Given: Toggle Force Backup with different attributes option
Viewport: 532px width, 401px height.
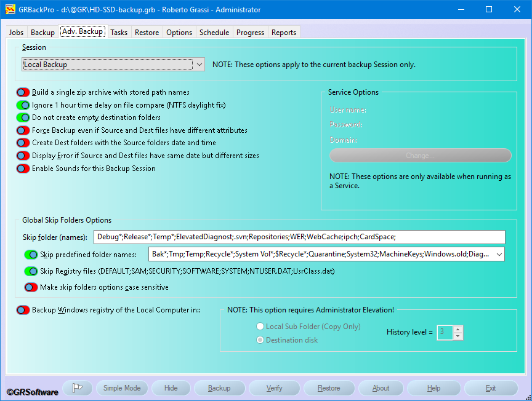Looking at the screenshot, I should tap(23, 130).
